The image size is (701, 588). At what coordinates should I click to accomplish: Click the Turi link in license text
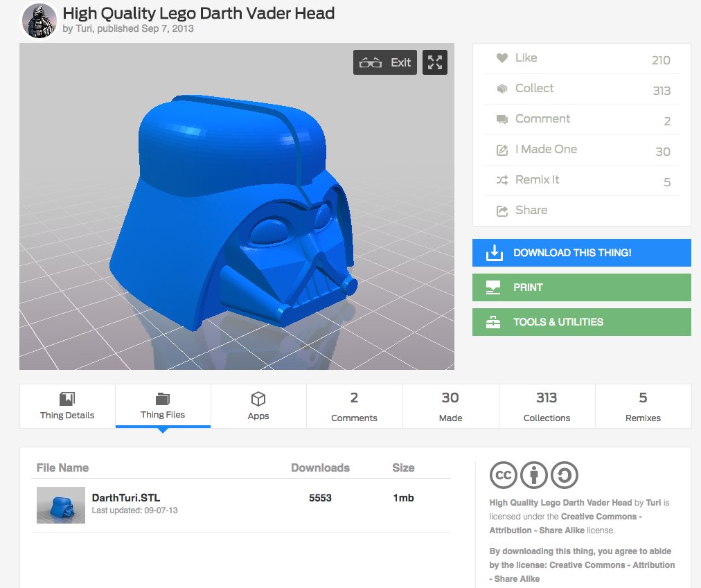pos(653,503)
